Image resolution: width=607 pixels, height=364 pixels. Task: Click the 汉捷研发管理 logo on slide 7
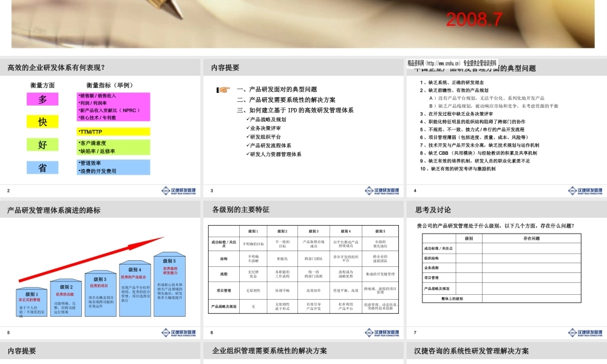pos(585,332)
